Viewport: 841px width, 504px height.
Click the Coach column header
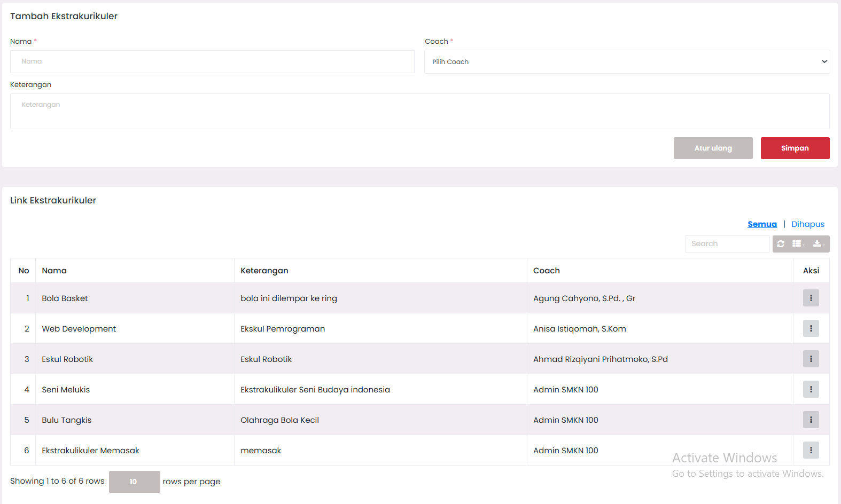(546, 271)
